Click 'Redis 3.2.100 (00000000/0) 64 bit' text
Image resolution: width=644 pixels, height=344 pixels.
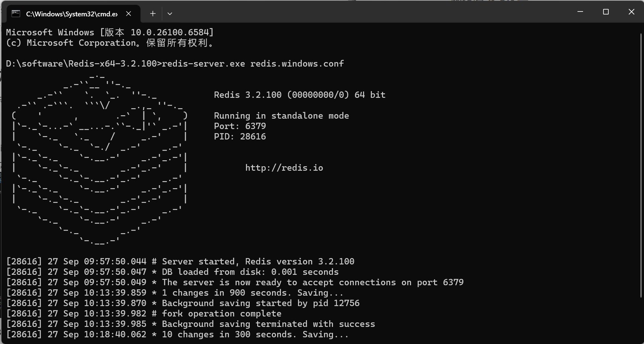click(300, 95)
